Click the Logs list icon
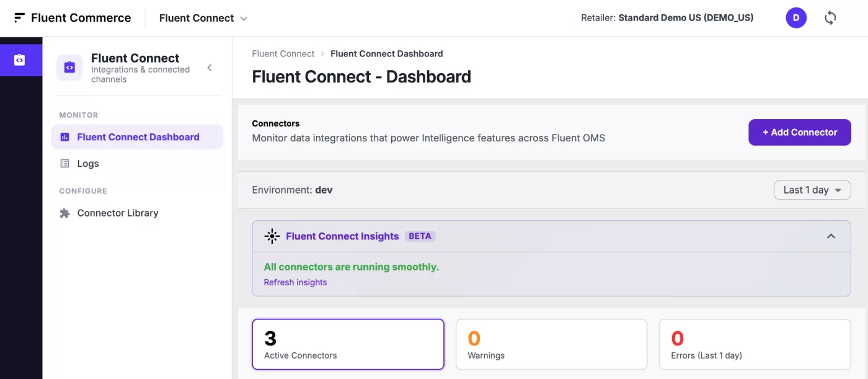The height and width of the screenshot is (379, 868). pyautogui.click(x=64, y=164)
